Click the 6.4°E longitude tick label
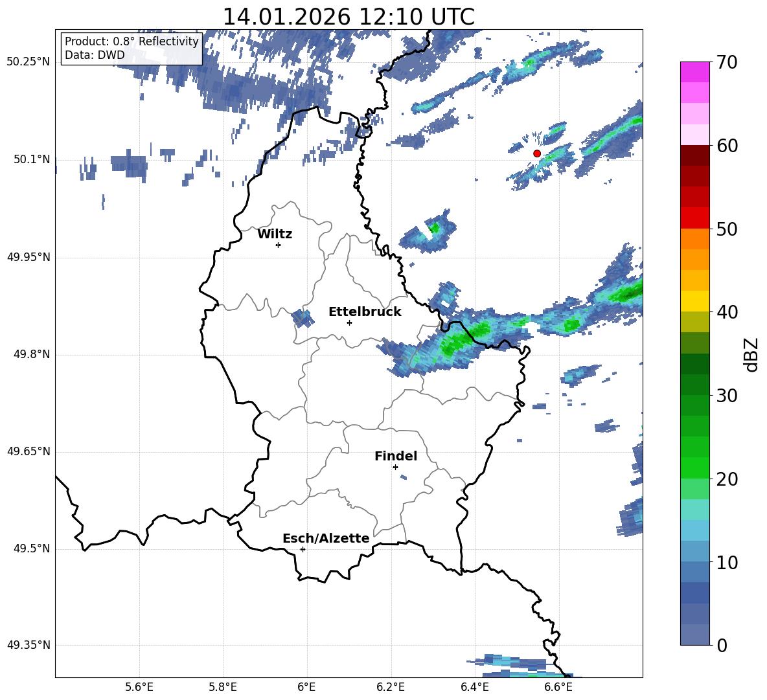Screen dimensions: 767x700 pyautogui.click(x=474, y=687)
